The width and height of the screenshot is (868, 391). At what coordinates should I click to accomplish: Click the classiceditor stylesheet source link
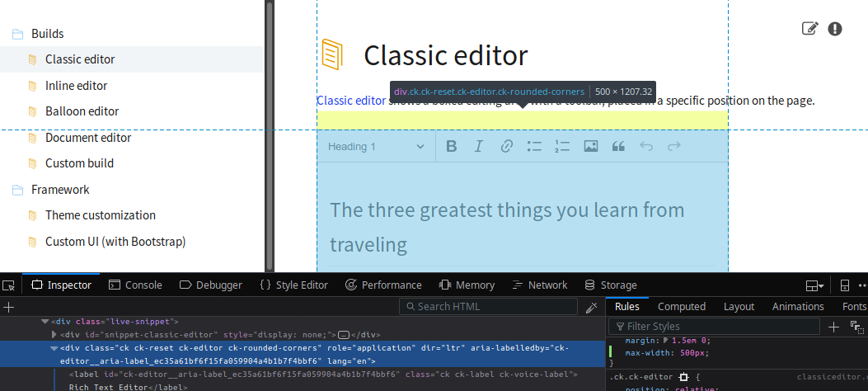click(x=832, y=377)
